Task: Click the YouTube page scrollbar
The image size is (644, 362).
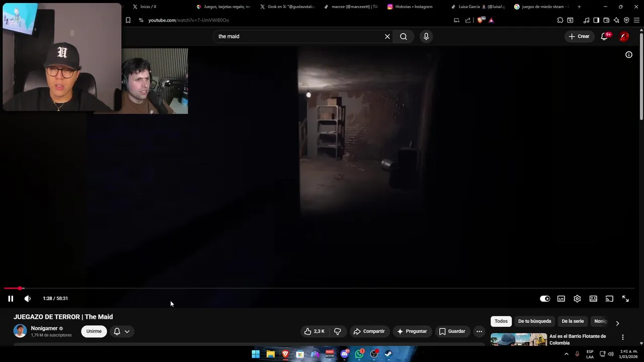Action: coord(641,75)
